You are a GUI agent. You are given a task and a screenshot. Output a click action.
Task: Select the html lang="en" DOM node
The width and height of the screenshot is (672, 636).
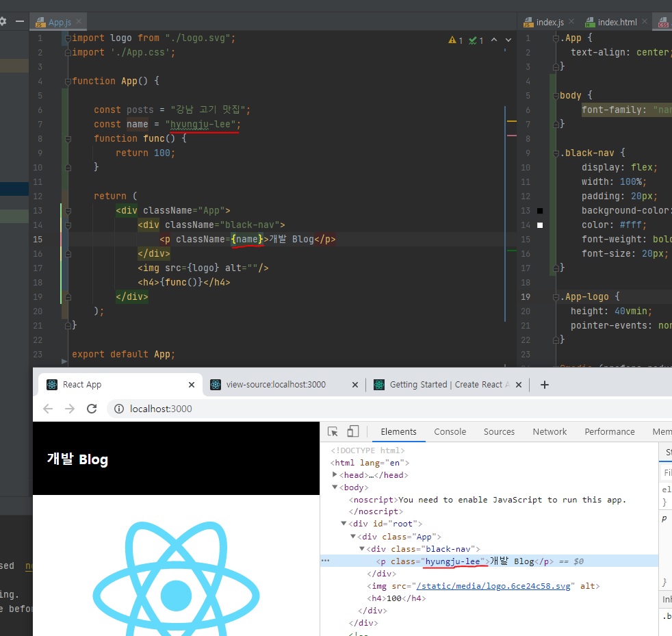pyautogui.click(x=370, y=463)
